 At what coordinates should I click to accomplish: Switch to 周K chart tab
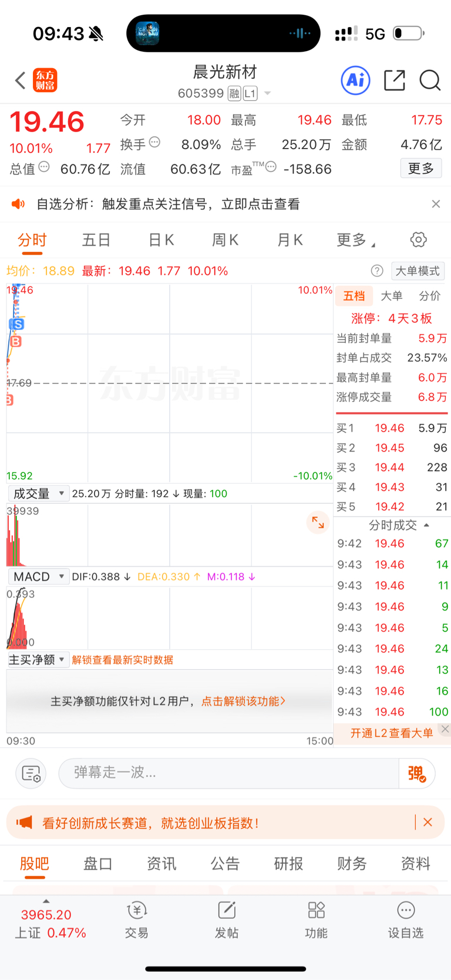[x=225, y=240]
